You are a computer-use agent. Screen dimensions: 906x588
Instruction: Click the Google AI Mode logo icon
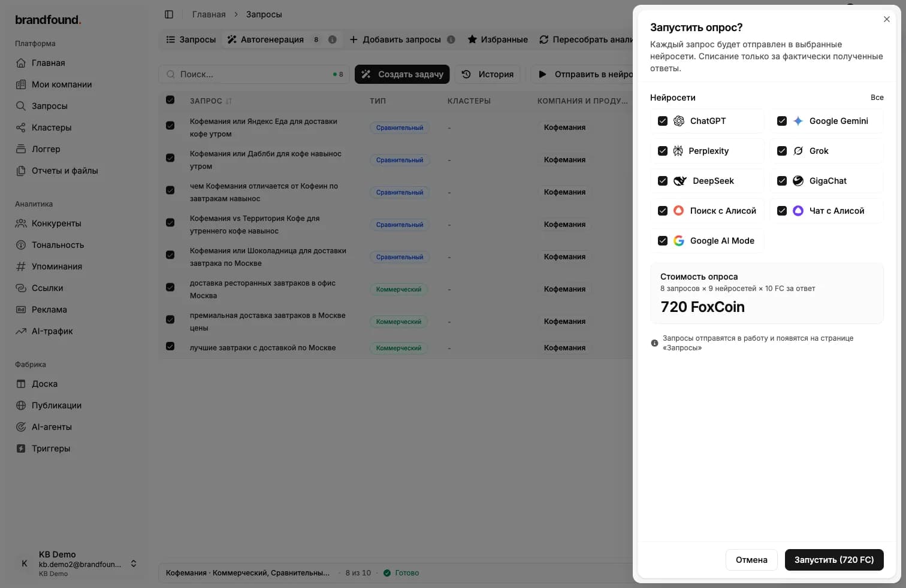click(679, 241)
